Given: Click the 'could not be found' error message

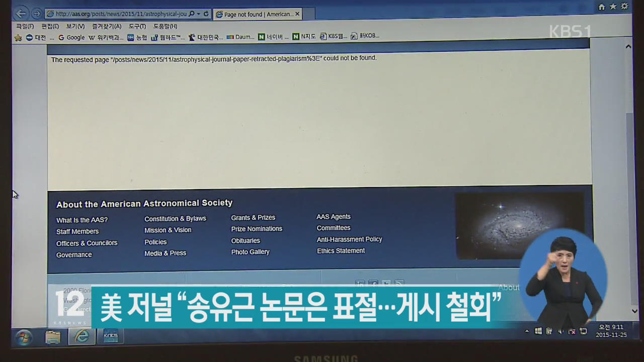Looking at the screenshot, I should 214,59.
